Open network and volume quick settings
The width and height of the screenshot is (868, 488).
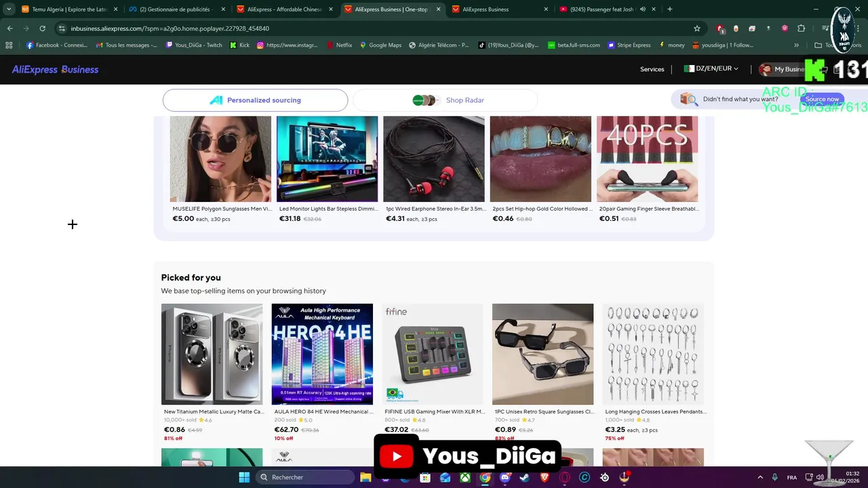coord(814,477)
